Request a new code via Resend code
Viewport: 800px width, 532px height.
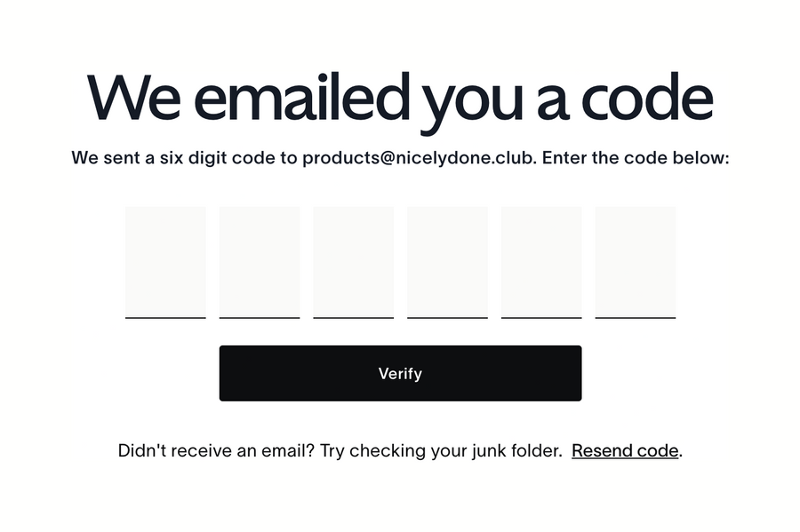click(x=625, y=450)
